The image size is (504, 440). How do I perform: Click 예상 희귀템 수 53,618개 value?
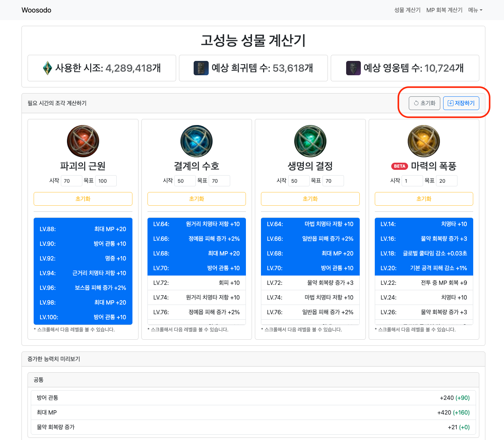[293, 68]
